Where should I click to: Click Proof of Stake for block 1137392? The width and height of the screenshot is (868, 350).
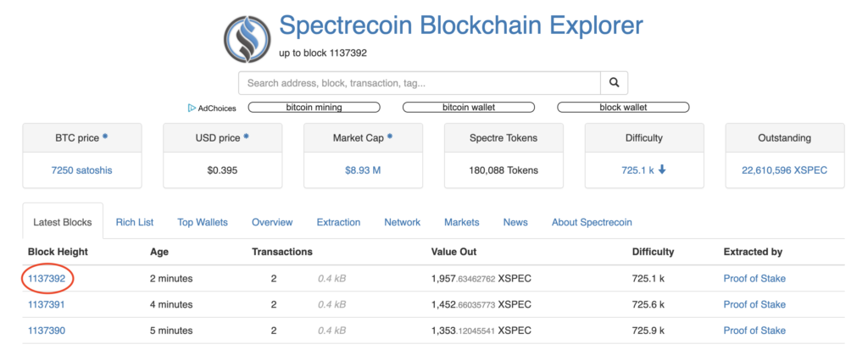754,279
